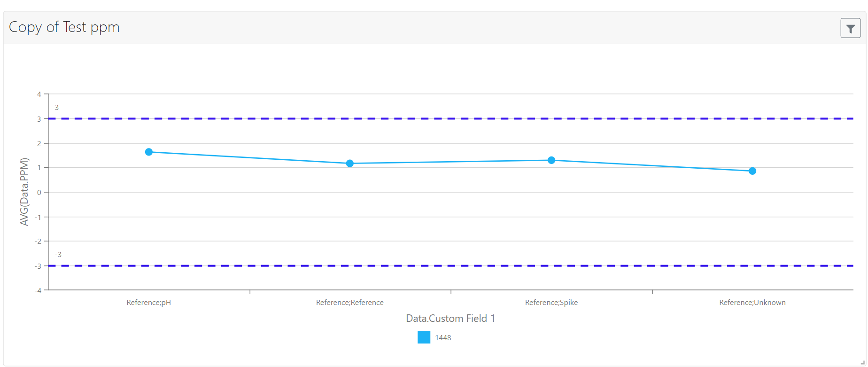
Task: Click the 1448 legend label
Action: pos(443,338)
